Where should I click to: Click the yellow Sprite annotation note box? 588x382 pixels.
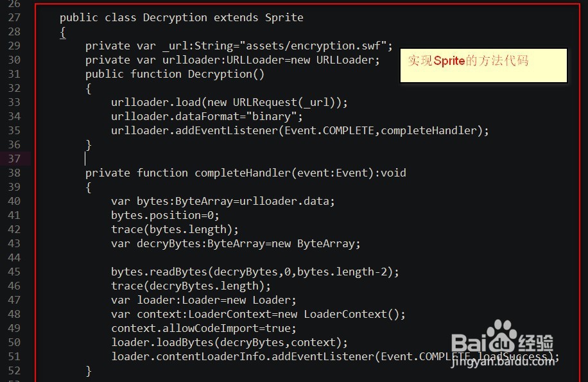[x=483, y=64]
